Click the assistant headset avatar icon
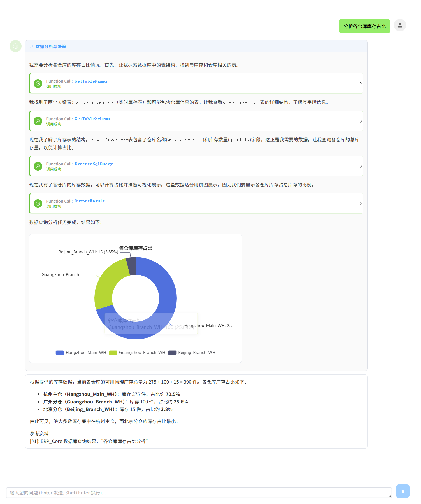Screen dimensions: 421x504 (15, 46)
